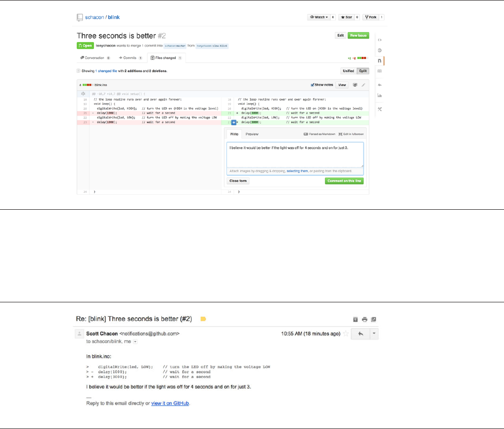Click the archive icon in email header
Image resolution: width=504 pixels, height=429 pixels.
click(x=355, y=319)
